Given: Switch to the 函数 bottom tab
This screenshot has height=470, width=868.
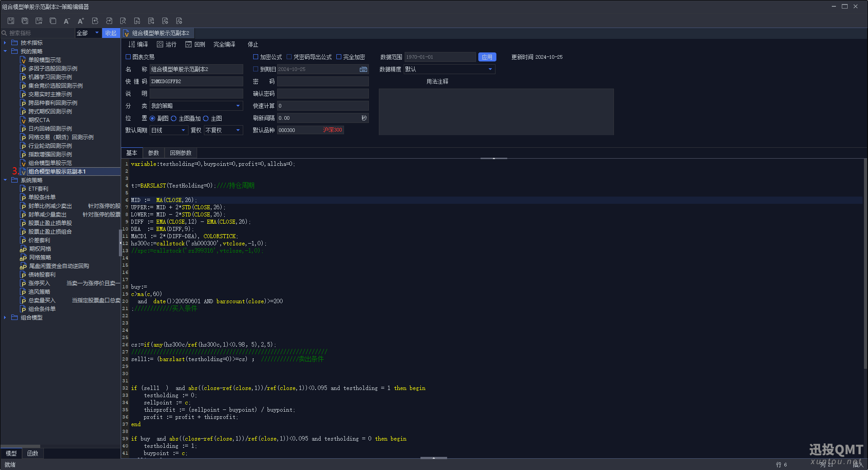Looking at the screenshot, I should coord(33,453).
